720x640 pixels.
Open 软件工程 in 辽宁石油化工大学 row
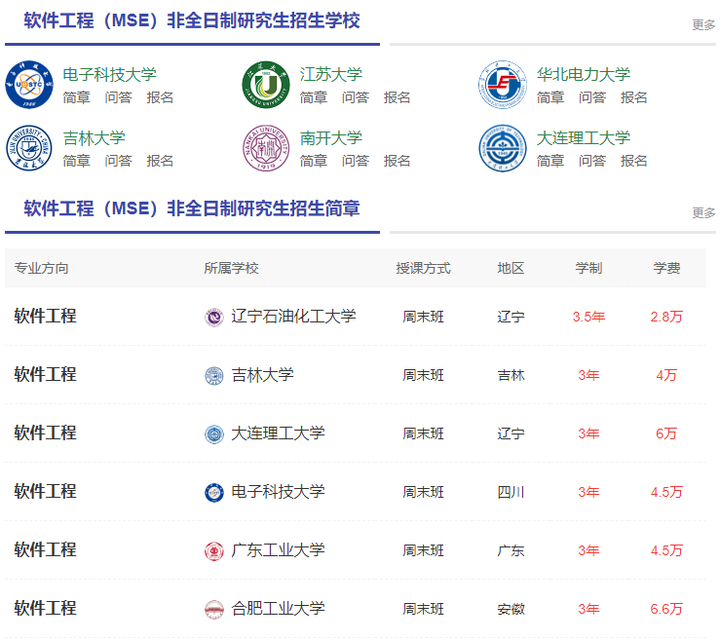45,316
